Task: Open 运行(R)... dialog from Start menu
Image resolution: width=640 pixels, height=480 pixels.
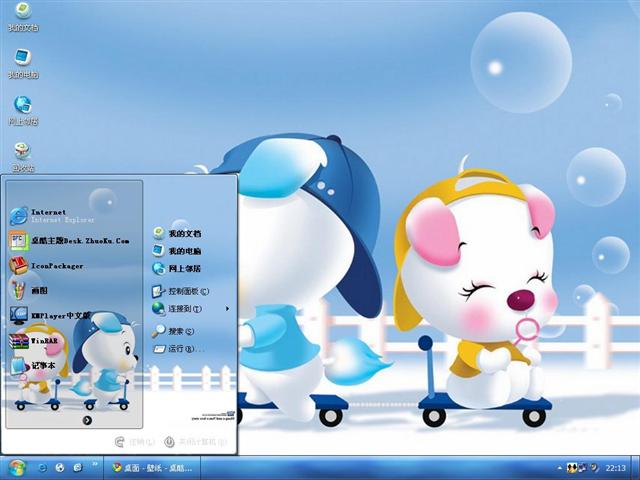Action: click(x=178, y=349)
